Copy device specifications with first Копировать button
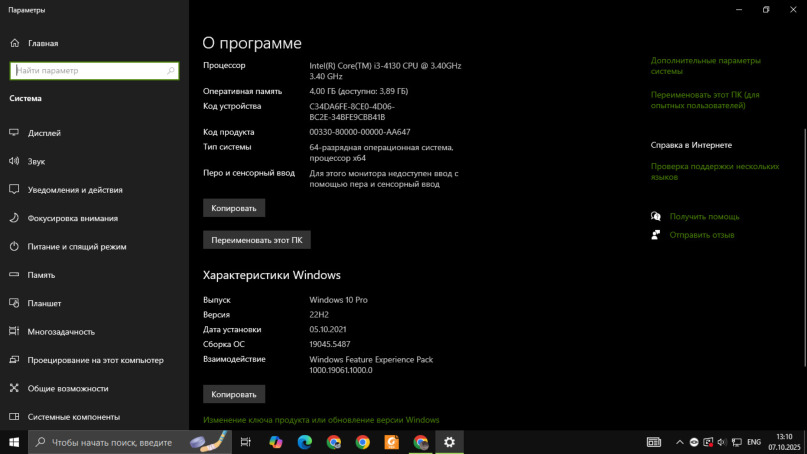 pos(234,208)
